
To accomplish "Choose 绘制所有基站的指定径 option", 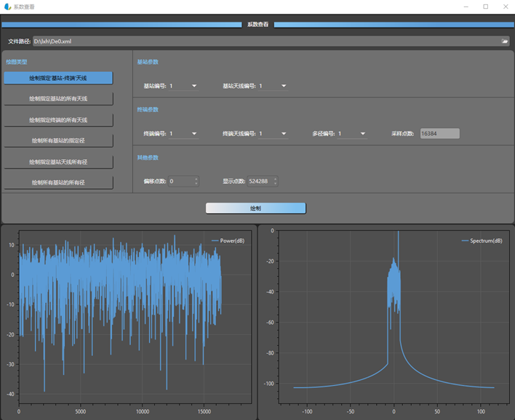I will (58, 140).
